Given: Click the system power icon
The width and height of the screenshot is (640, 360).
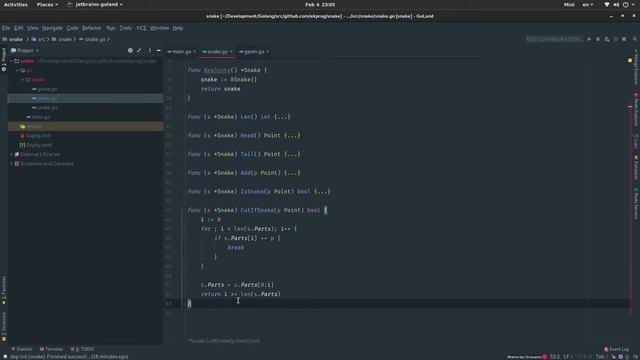Looking at the screenshot, I should (x=626, y=4).
